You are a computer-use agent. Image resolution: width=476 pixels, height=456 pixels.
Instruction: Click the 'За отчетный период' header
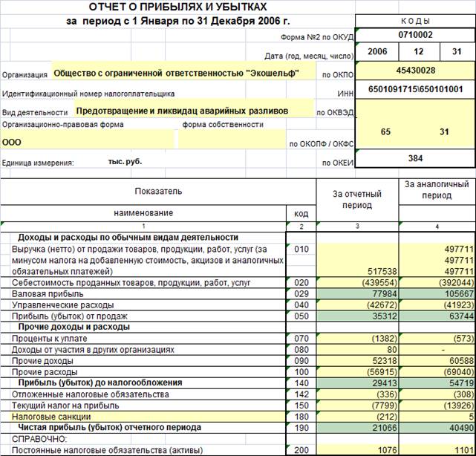click(357, 200)
